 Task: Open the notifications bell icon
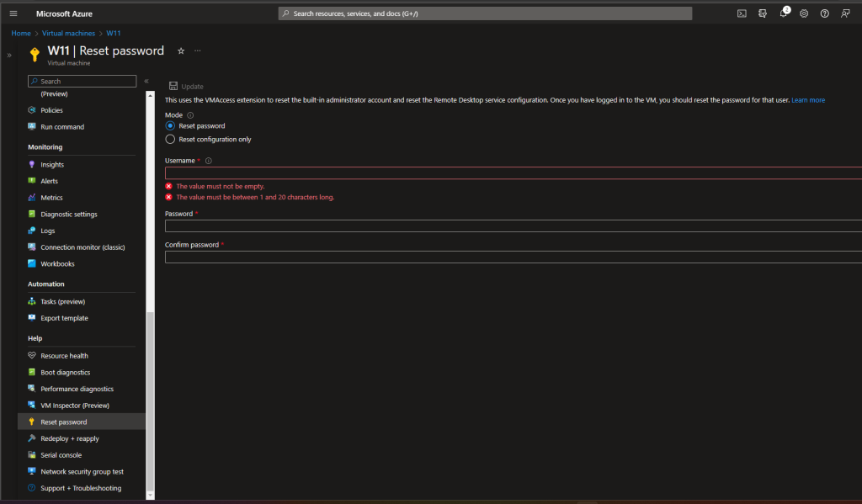coord(783,13)
